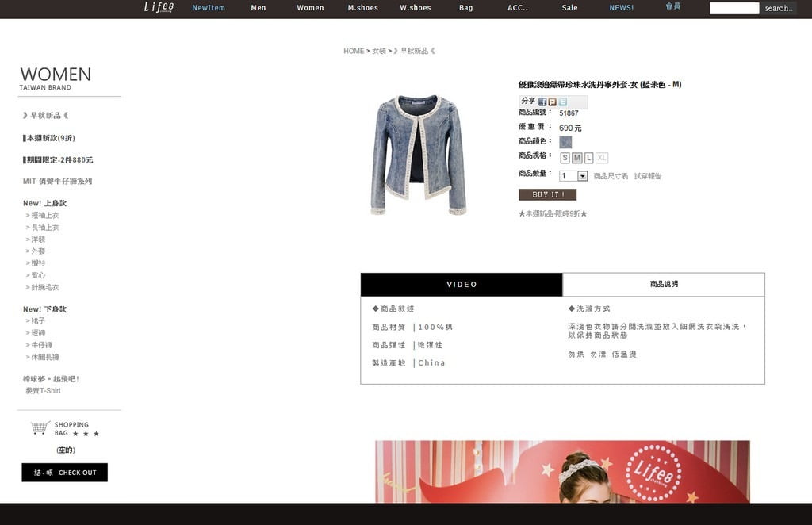
Task: Switch to the 商品說明 tab
Action: [664, 285]
